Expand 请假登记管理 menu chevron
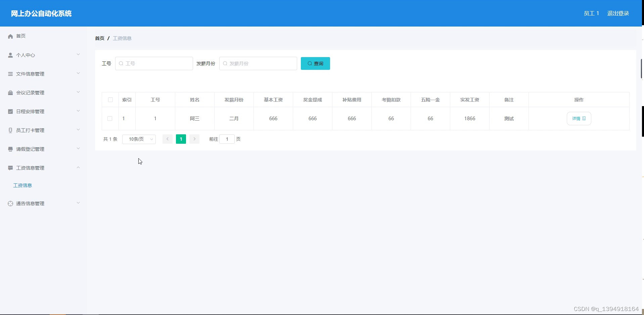Viewport: 644px width, 315px height. point(78,148)
